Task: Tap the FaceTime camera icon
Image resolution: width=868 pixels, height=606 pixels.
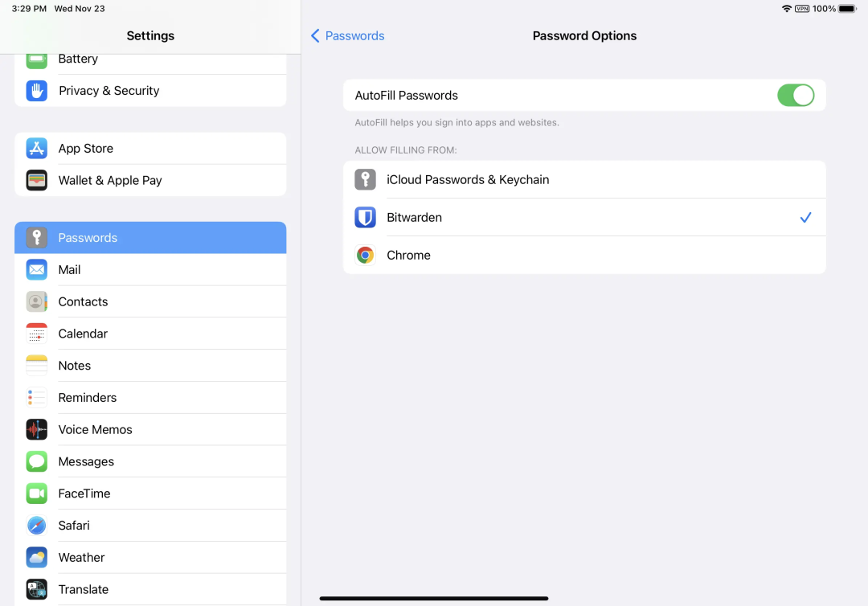Action: (37, 493)
